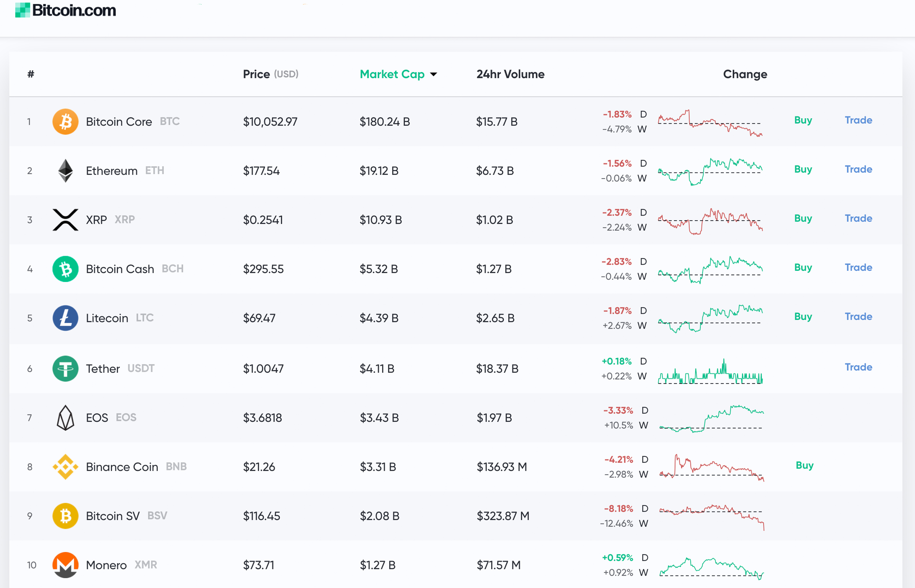Click the +10.5% EOS weekly change
The image size is (915, 588).
(x=619, y=425)
